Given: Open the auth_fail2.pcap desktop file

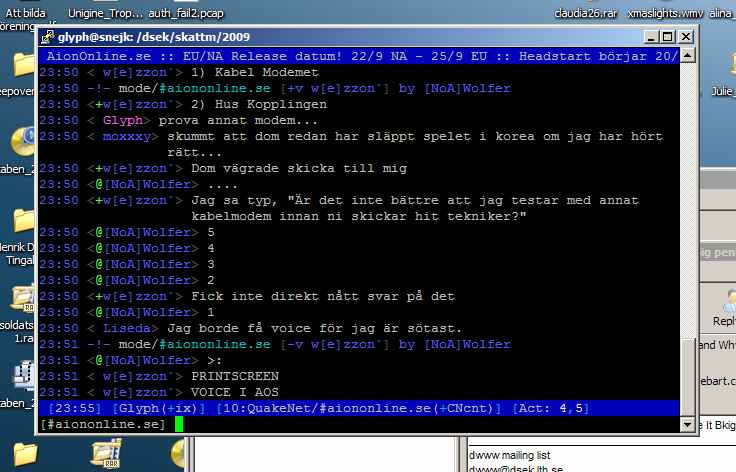Looking at the screenshot, I should click(186, 13).
